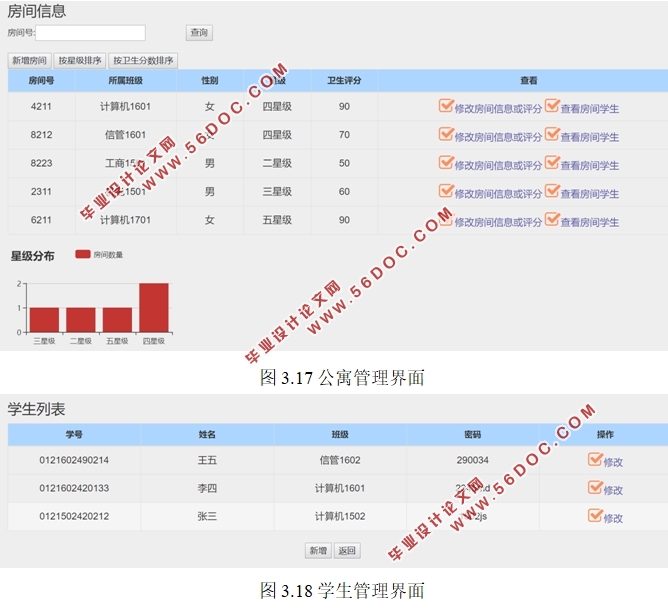Click edit icon for room 4211

[x=446, y=106]
